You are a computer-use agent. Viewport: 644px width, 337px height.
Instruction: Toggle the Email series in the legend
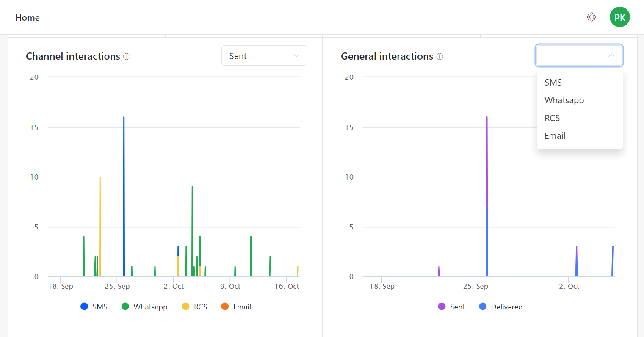pos(236,307)
